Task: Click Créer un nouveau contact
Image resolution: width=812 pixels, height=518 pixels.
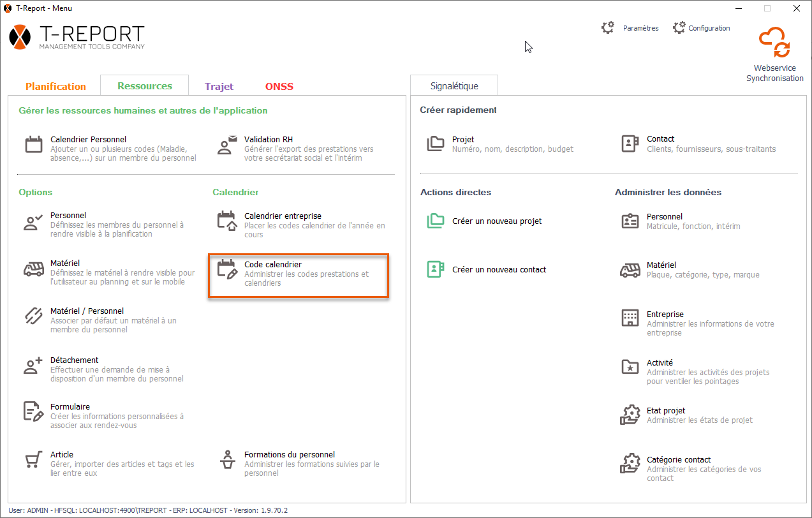Action: (x=499, y=270)
